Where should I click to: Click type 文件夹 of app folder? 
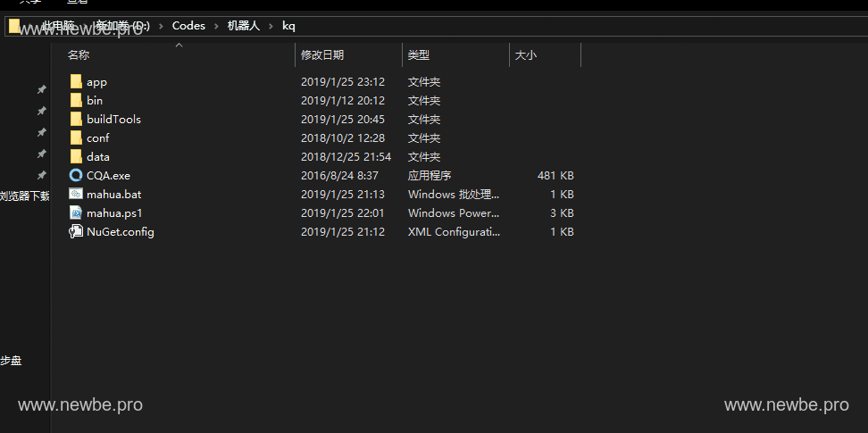tap(424, 82)
